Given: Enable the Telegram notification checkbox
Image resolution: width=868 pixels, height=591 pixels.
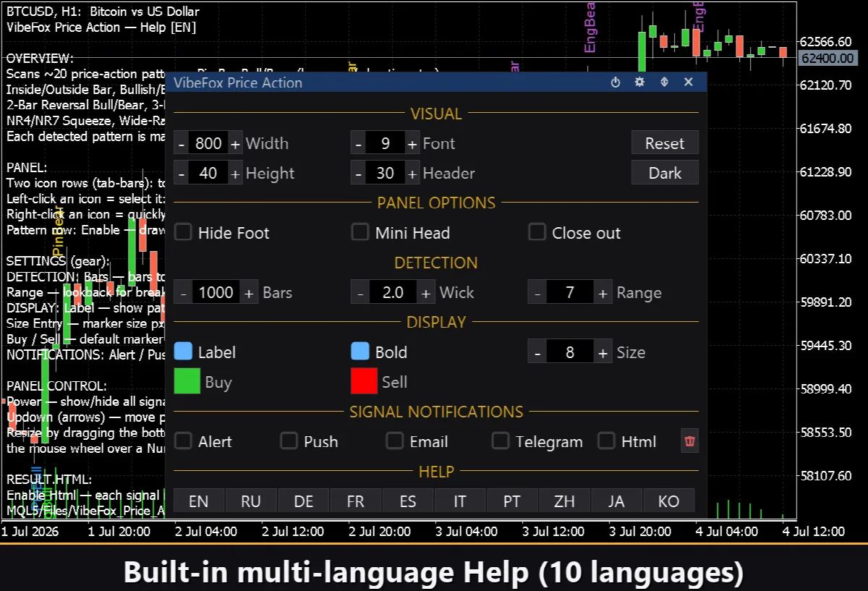Looking at the screenshot, I should [501, 441].
